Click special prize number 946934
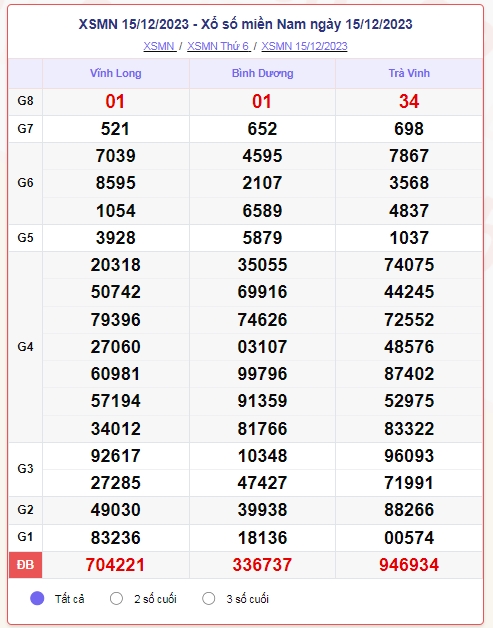The width and height of the screenshot is (493, 628). point(409,565)
